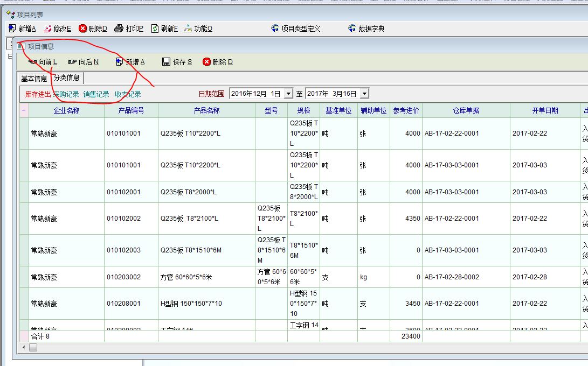Click the 新增A icon in top toolbar
588x366 pixels.
(x=12, y=29)
